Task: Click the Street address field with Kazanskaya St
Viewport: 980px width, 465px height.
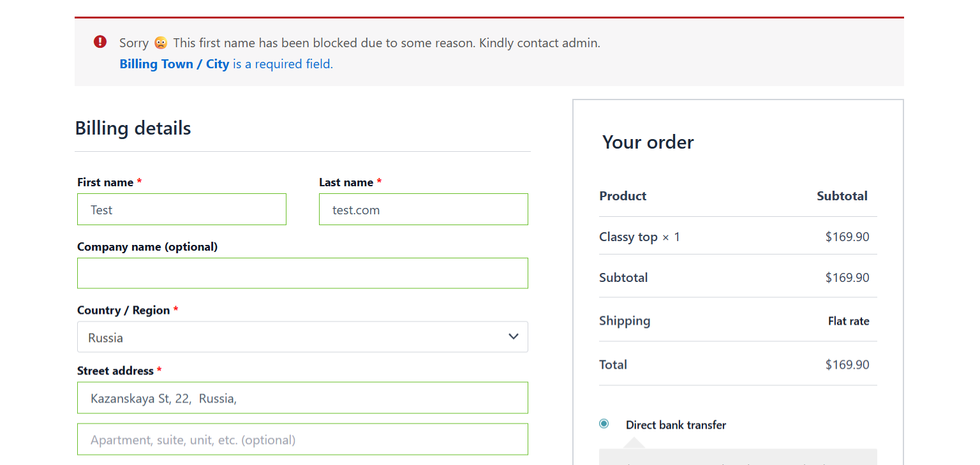Action: pyautogui.click(x=302, y=397)
